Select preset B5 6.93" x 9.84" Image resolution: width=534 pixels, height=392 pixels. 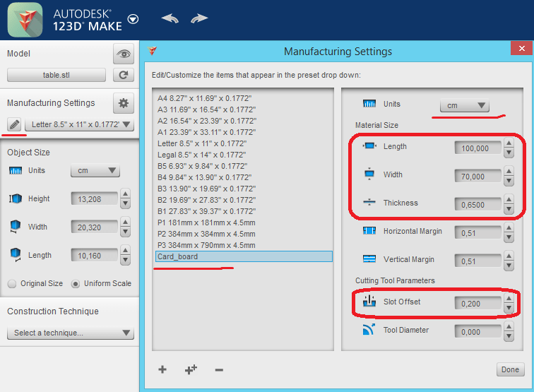coord(202,166)
